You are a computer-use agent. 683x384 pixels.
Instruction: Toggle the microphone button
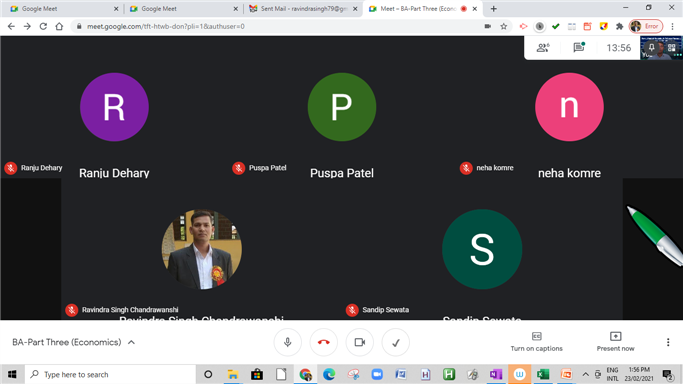(x=287, y=342)
